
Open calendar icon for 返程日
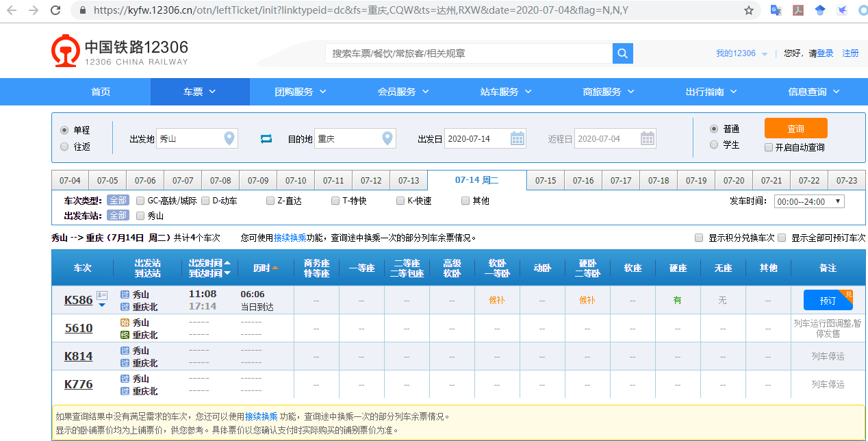pos(648,138)
